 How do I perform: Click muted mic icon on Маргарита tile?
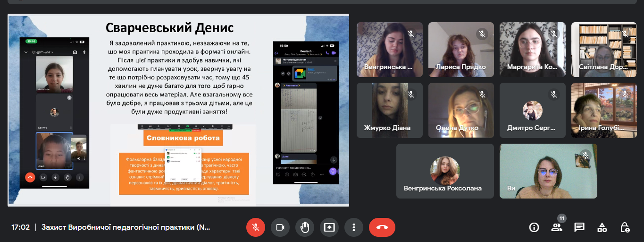[x=553, y=34]
